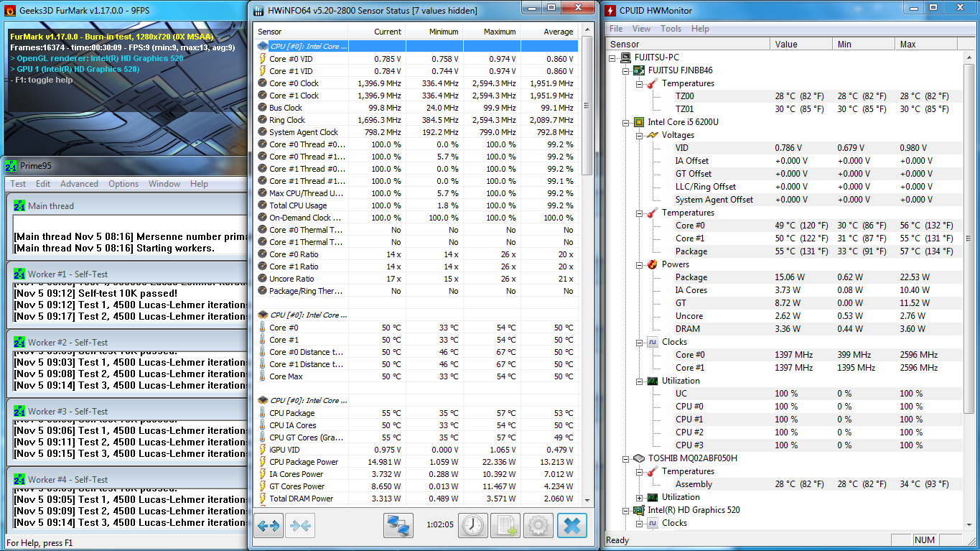
Task: Click the HWiNFO Current column header
Action: pos(377,32)
